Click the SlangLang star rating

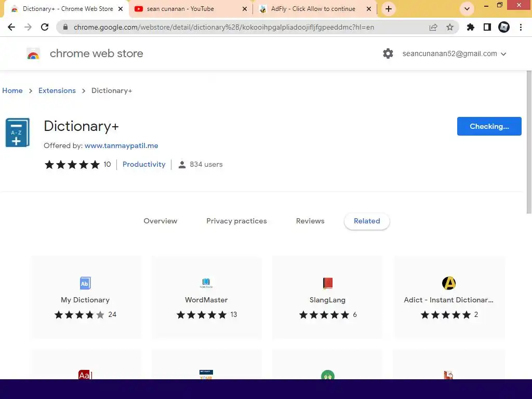tap(324, 315)
